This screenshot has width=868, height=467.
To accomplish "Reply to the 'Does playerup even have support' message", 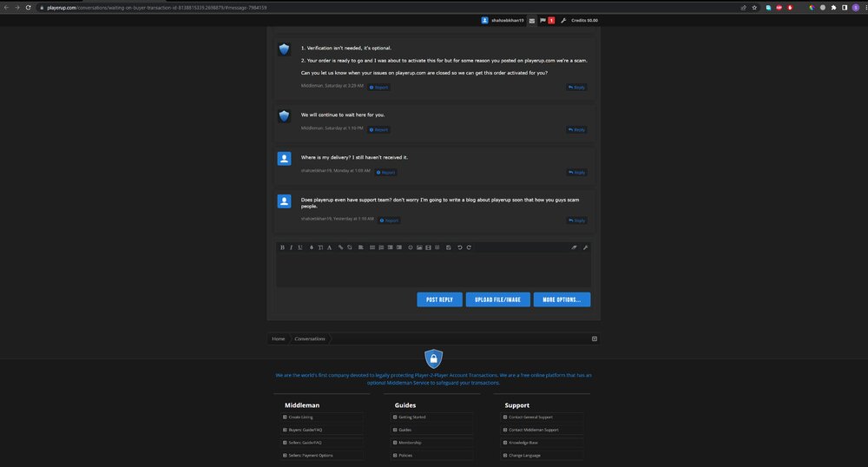I will [x=577, y=220].
